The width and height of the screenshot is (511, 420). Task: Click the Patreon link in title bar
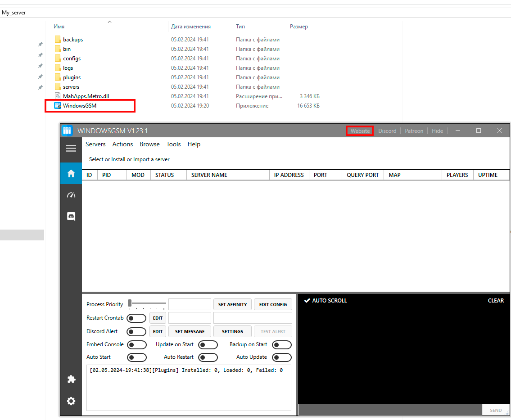(414, 131)
